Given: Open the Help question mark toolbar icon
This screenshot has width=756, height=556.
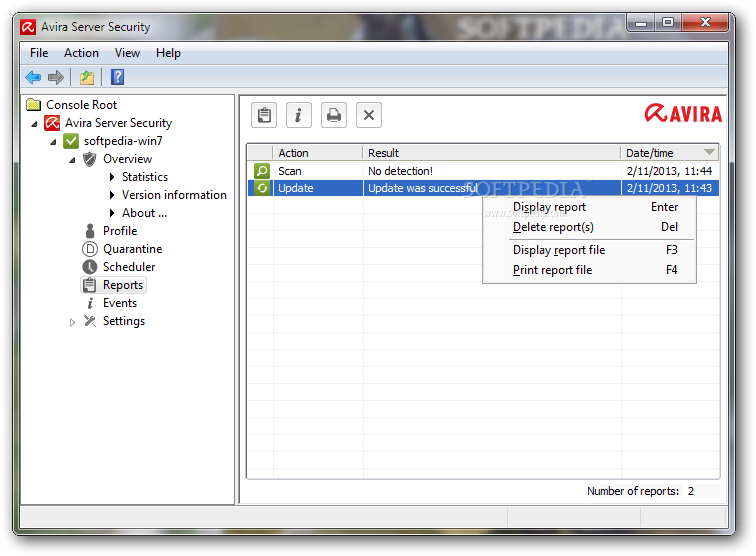Looking at the screenshot, I should tap(118, 77).
